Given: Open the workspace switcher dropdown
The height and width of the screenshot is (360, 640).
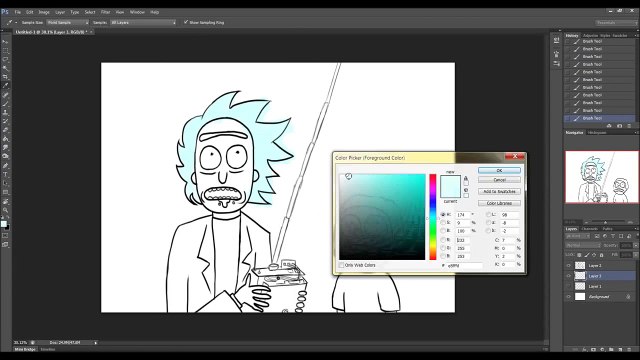Looking at the screenshot, I should 616,22.
